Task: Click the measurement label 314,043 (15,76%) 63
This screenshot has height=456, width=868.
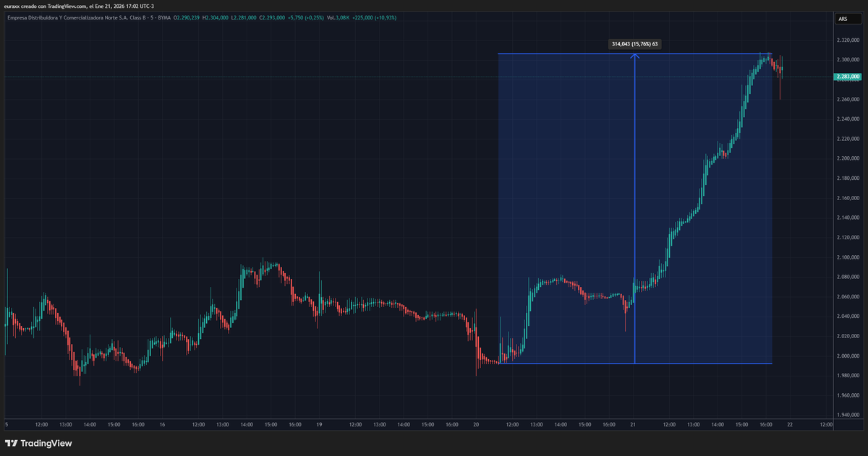Action: coord(634,44)
